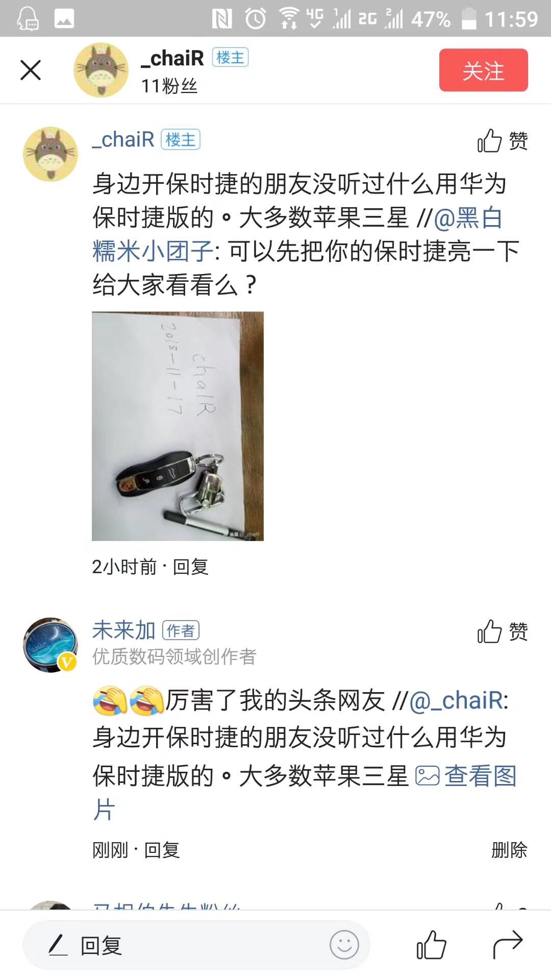Viewport: 551px width, 980px height.
Task: Open the emoji smiley picker
Action: [x=344, y=945]
